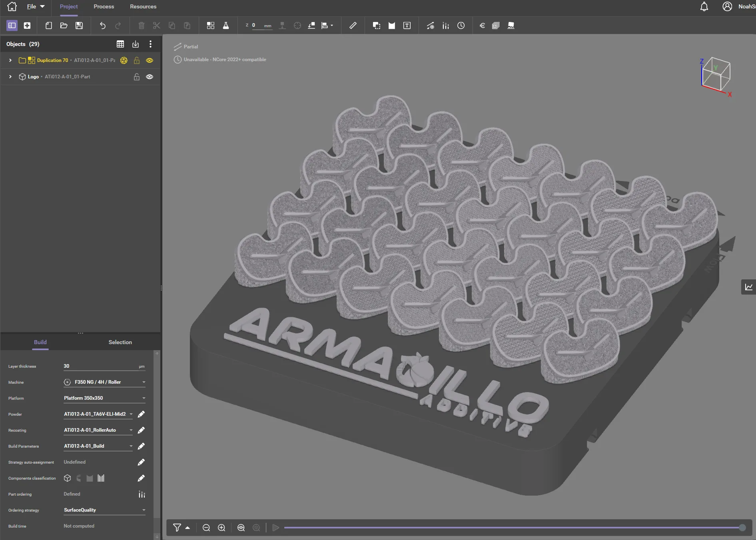Show objects table view icon
The height and width of the screenshot is (540, 756).
(120, 44)
